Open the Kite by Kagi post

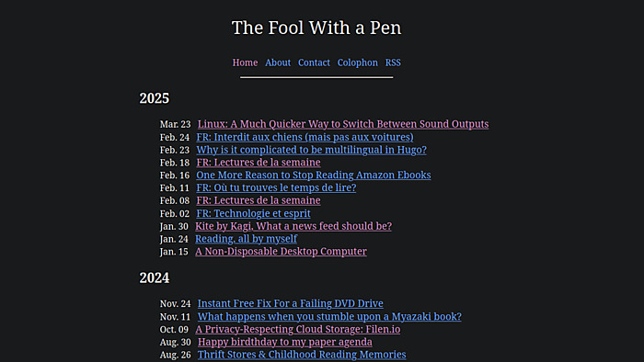293,226
